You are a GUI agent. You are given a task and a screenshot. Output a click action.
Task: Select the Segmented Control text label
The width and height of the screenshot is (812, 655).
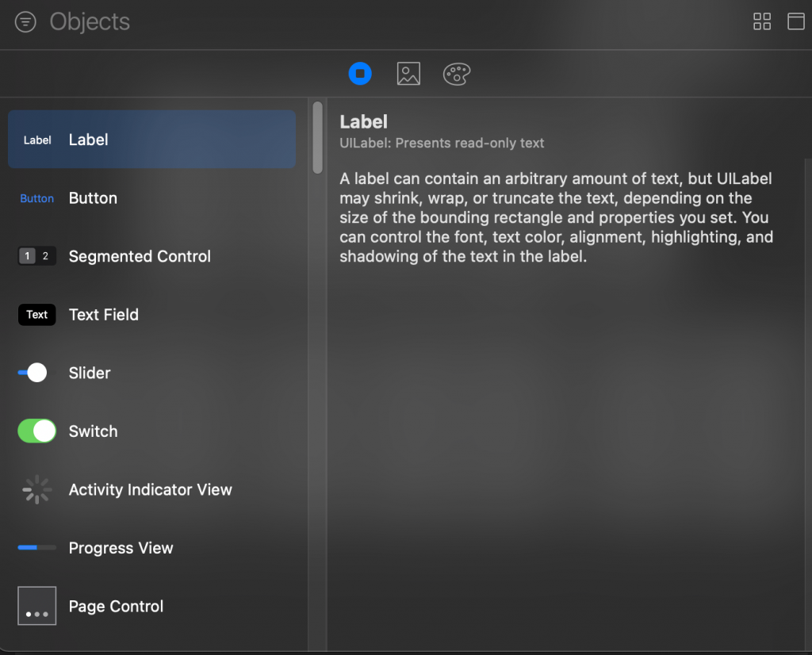(140, 256)
